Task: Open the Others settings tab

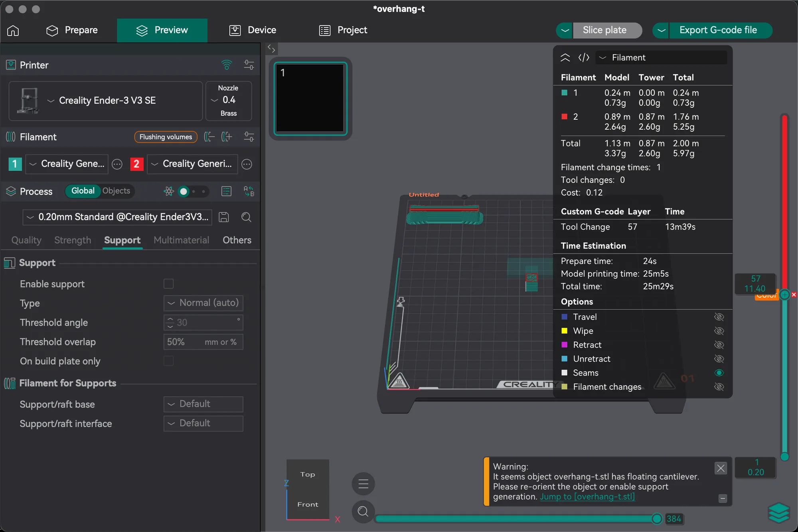Action: (x=237, y=240)
